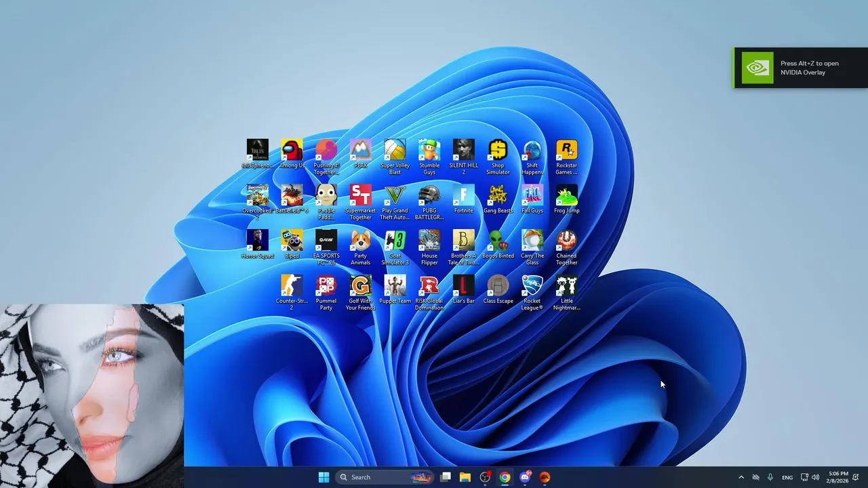Viewport: 868px width, 488px height.
Task: Select the Fall Guys shortcut
Action: 532,199
